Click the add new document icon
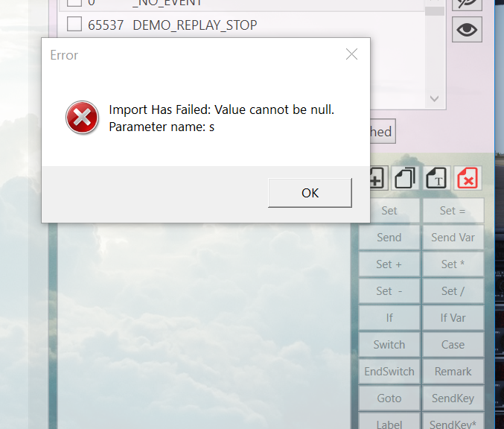The image size is (504, 429). click(379, 177)
